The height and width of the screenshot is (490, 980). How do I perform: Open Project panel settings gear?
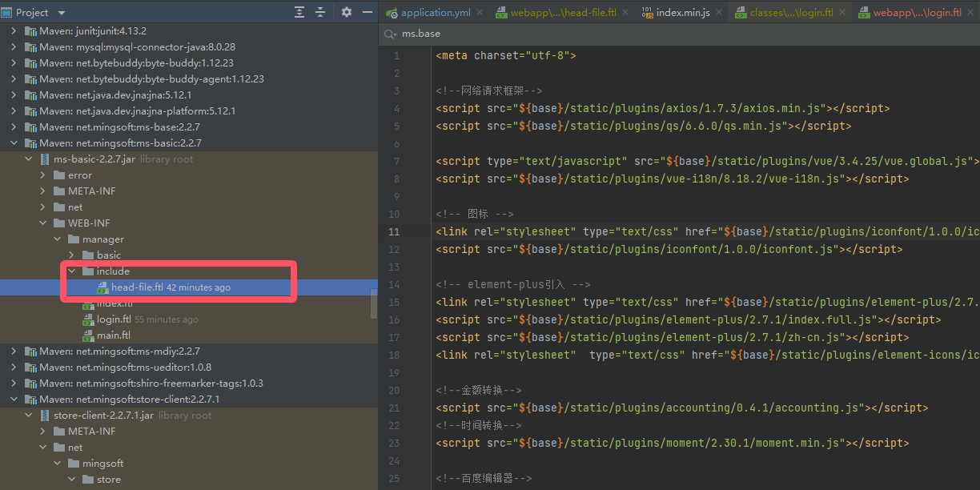[347, 12]
